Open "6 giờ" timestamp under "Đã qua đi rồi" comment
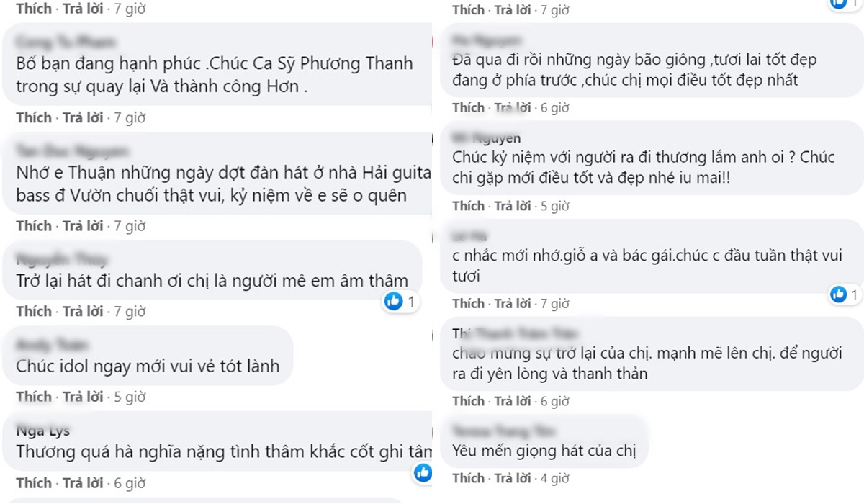Screen dimensions: 864x504 tap(554, 108)
